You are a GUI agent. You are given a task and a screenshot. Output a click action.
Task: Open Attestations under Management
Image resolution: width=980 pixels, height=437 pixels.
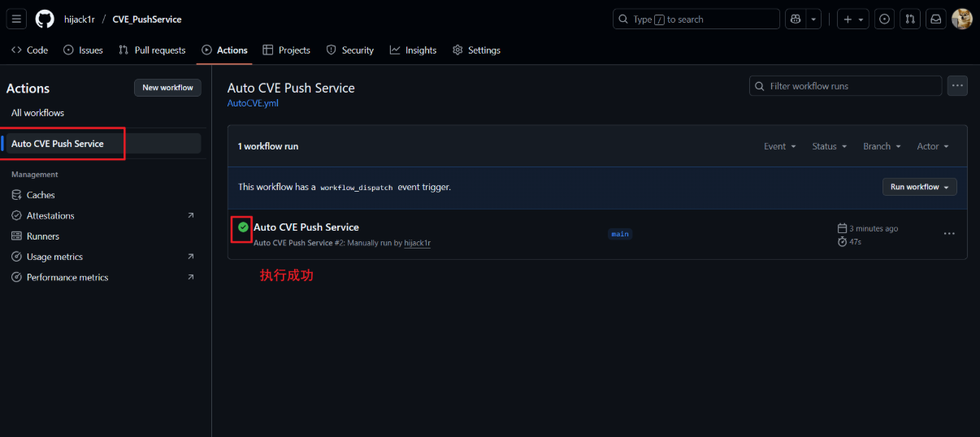(x=50, y=215)
